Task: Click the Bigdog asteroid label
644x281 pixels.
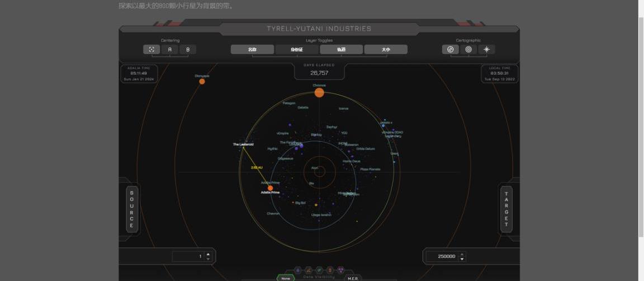Action: 316,134
